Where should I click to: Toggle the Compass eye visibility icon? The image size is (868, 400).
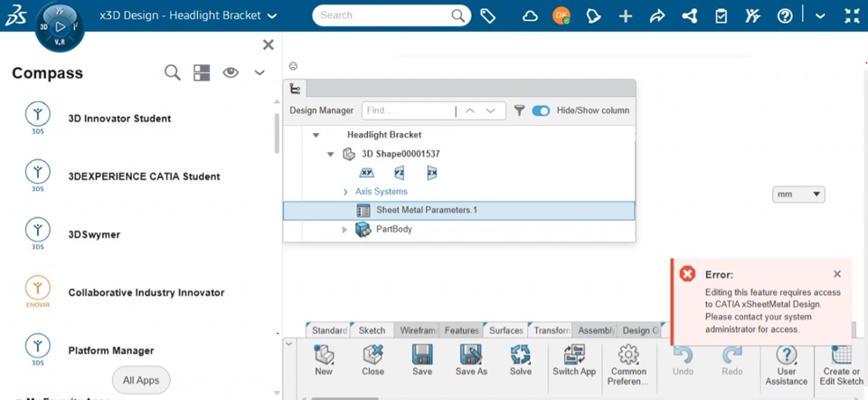(231, 72)
